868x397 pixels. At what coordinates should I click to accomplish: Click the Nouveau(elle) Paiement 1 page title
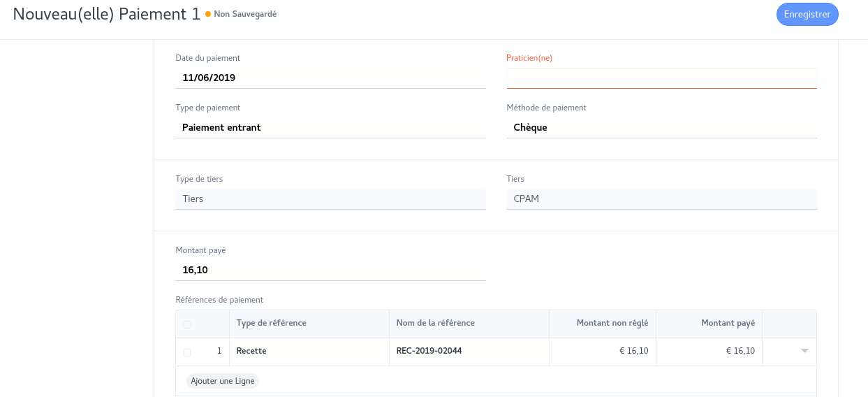click(106, 14)
